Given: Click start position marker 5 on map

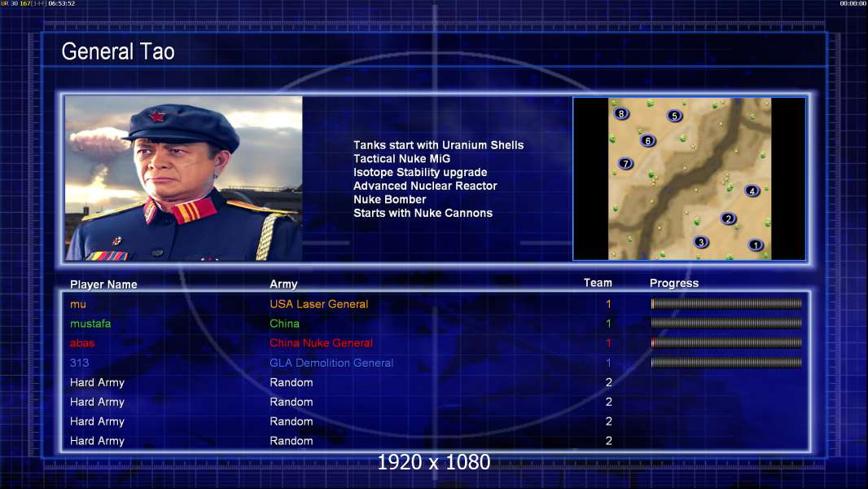Looking at the screenshot, I should (674, 116).
